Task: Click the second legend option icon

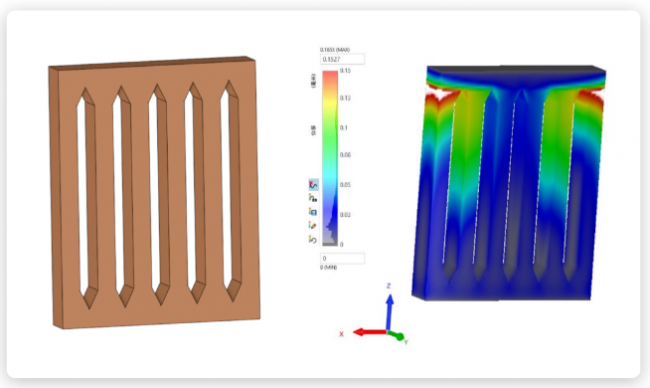Action: click(x=313, y=198)
